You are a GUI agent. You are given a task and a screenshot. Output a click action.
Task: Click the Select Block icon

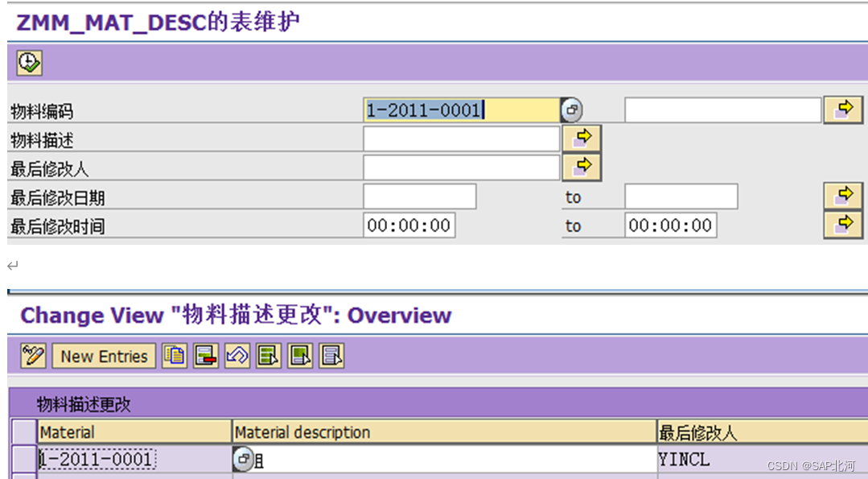tap(299, 356)
